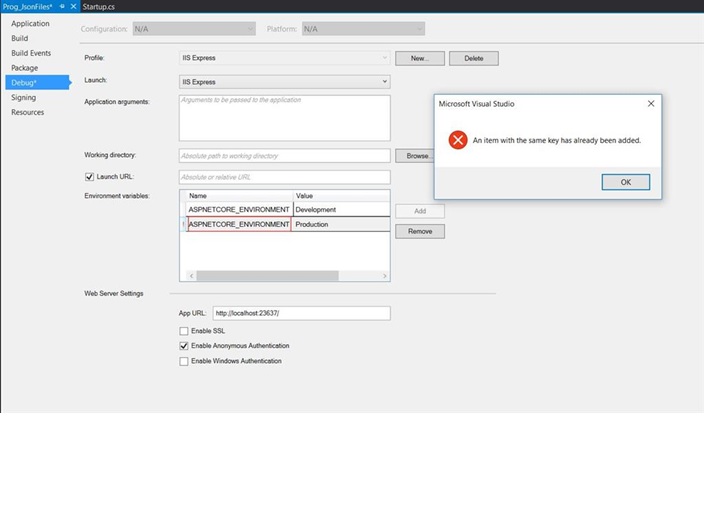Viewport: 720px width, 509px height.
Task: Toggle the Launch URL checkbox
Action: click(90, 177)
